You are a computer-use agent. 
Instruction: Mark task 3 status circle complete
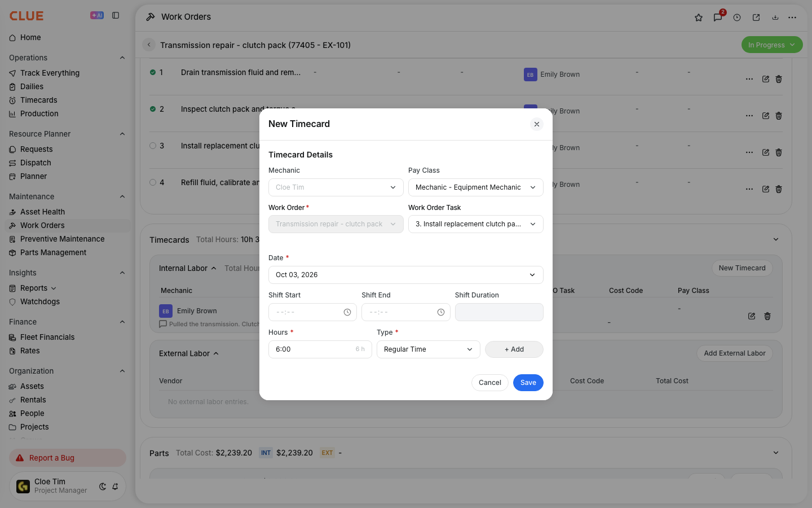point(153,146)
